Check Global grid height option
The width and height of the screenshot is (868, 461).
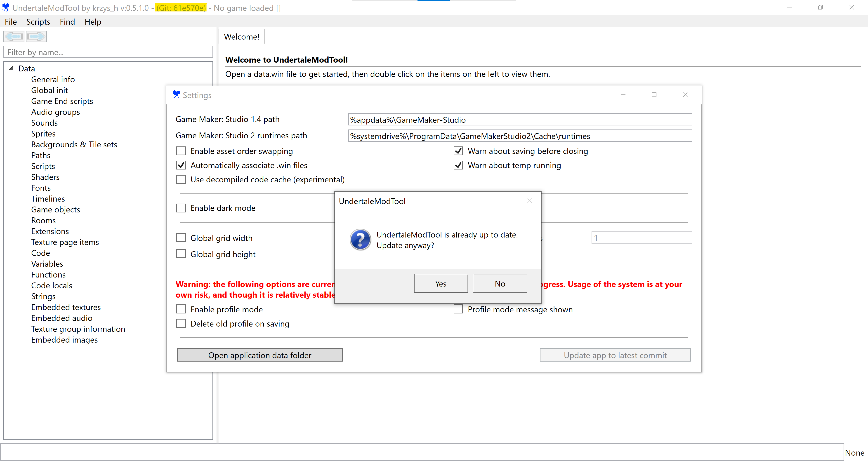(181, 254)
